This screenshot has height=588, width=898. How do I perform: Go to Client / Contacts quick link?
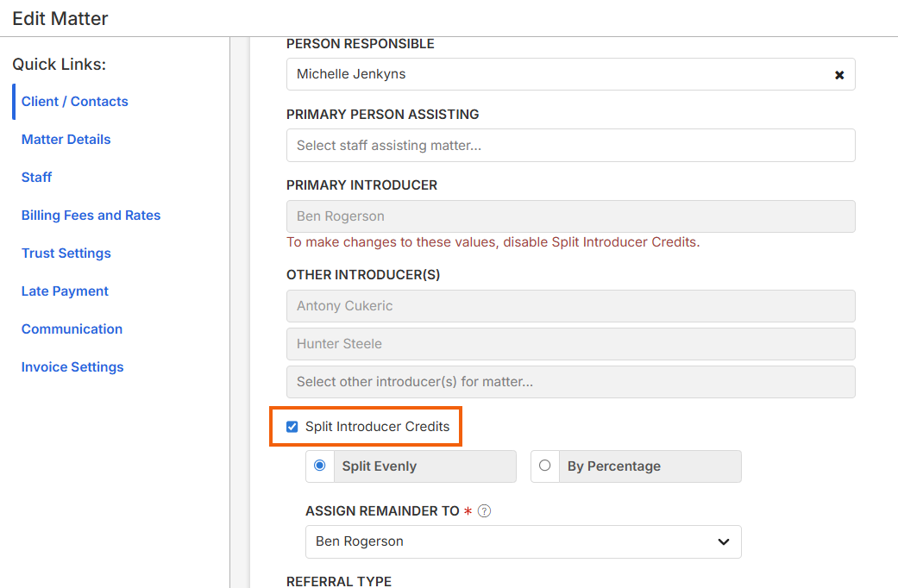74,102
